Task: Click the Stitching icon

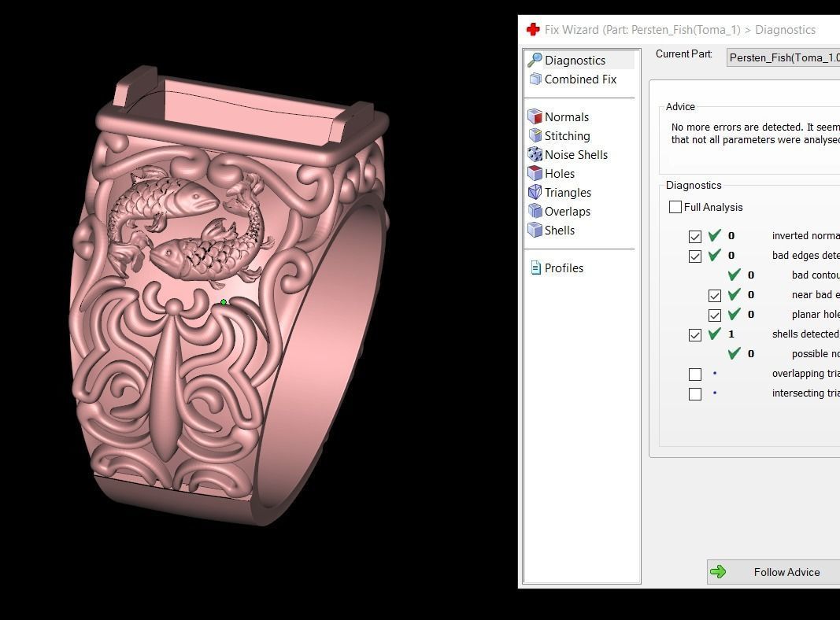Action: tap(535, 135)
